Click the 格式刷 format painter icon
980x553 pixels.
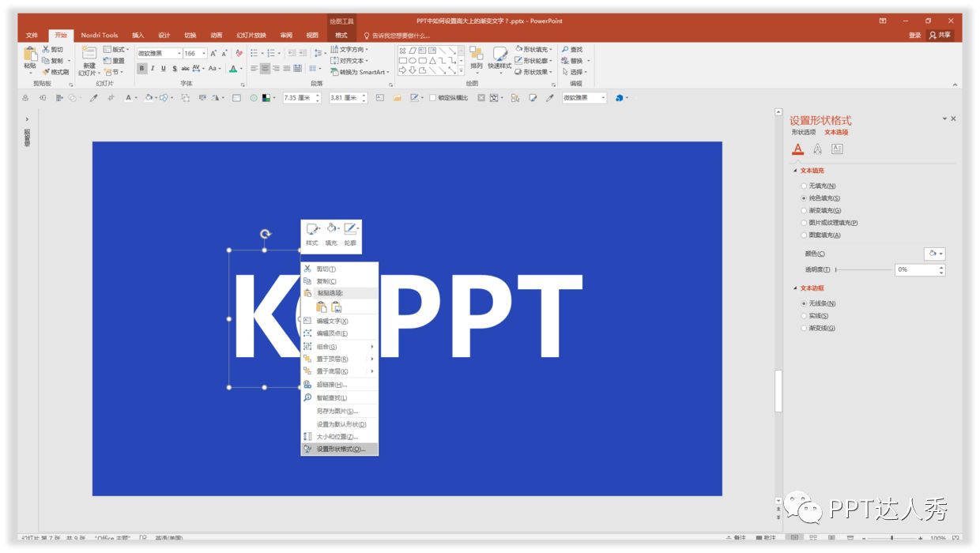46,72
